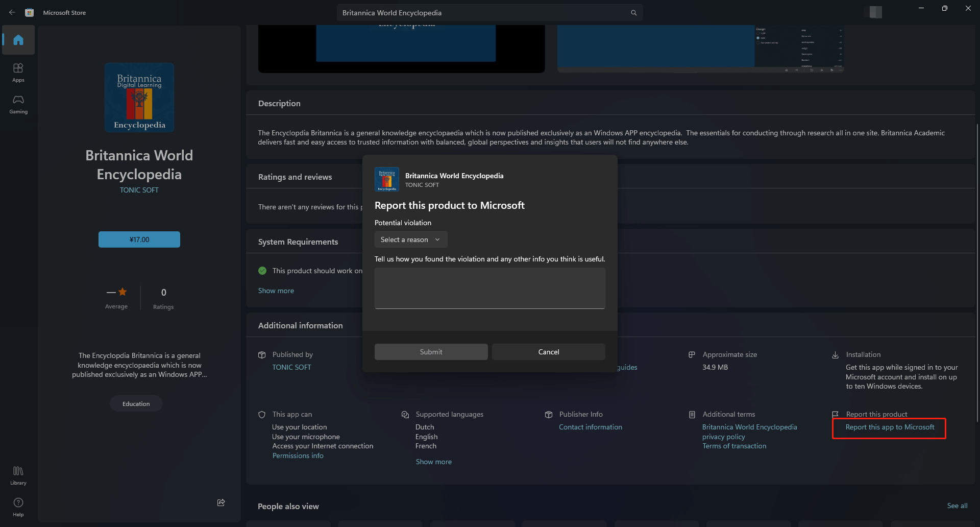This screenshot has height=527, width=980.
Task: Click the Description section heading
Action: [x=279, y=103]
